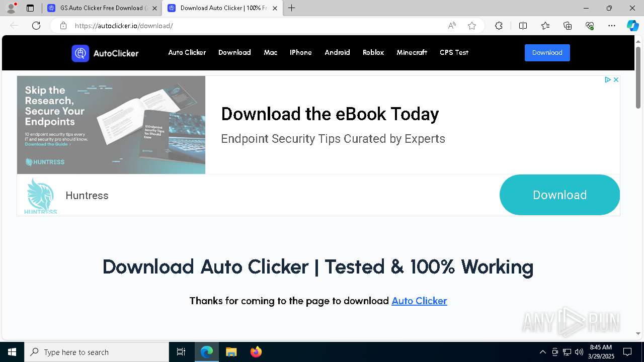644x362 pixels.
Task: Launch the Copilot sidebar icon
Action: 632,26
